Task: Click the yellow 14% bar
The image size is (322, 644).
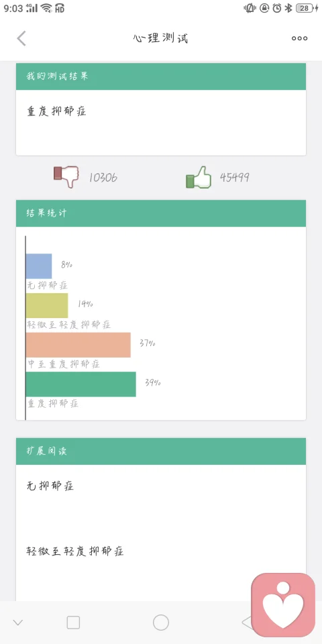Action: click(47, 305)
